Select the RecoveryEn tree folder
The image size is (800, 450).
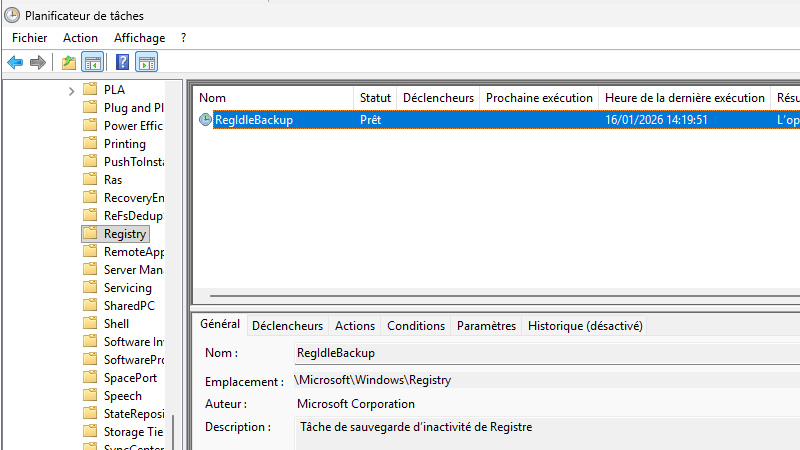[134, 197]
